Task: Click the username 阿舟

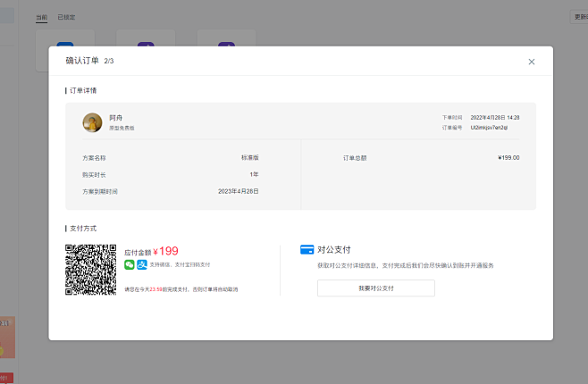Action: (x=116, y=118)
